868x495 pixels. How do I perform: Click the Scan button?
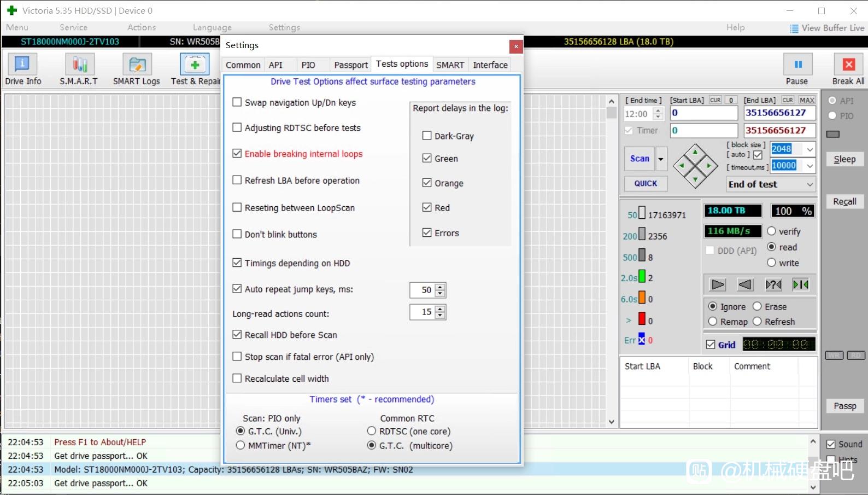pyautogui.click(x=640, y=159)
